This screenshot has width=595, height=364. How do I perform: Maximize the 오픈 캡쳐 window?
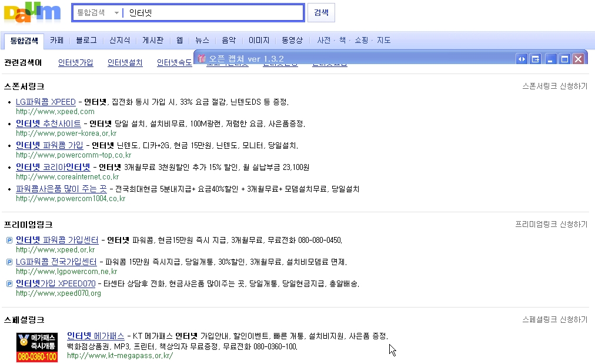[x=564, y=59]
